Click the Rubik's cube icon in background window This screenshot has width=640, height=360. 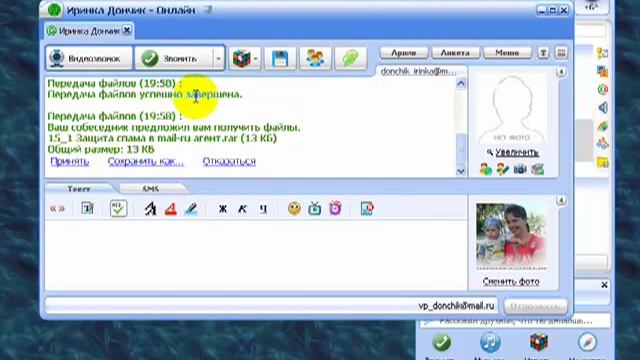pos(538,342)
